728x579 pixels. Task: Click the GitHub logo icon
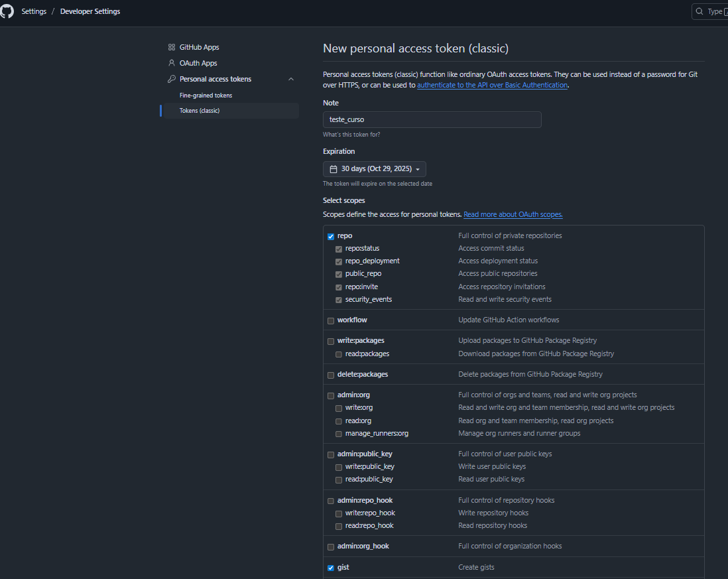[7, 11]
